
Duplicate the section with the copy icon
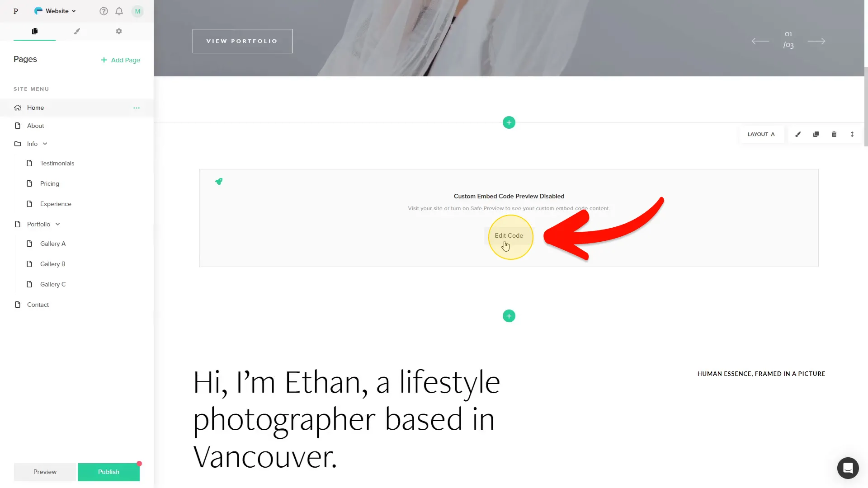pyautogui.click(x=816, y=134)
